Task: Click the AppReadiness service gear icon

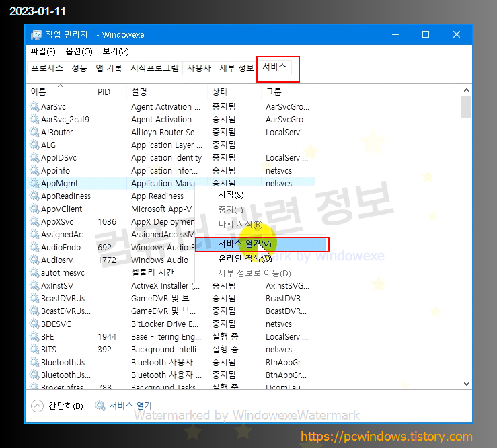Action: (x=34, y=196)
